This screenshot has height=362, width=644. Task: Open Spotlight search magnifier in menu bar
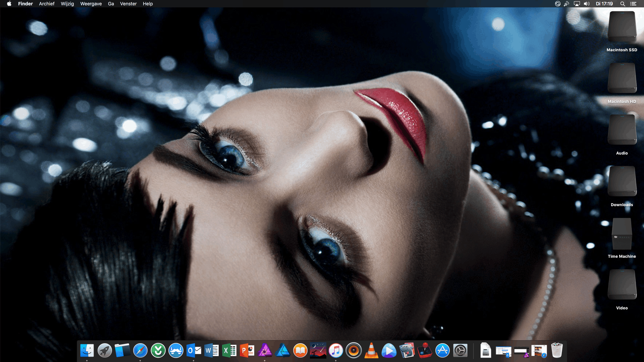coord(623,4)
